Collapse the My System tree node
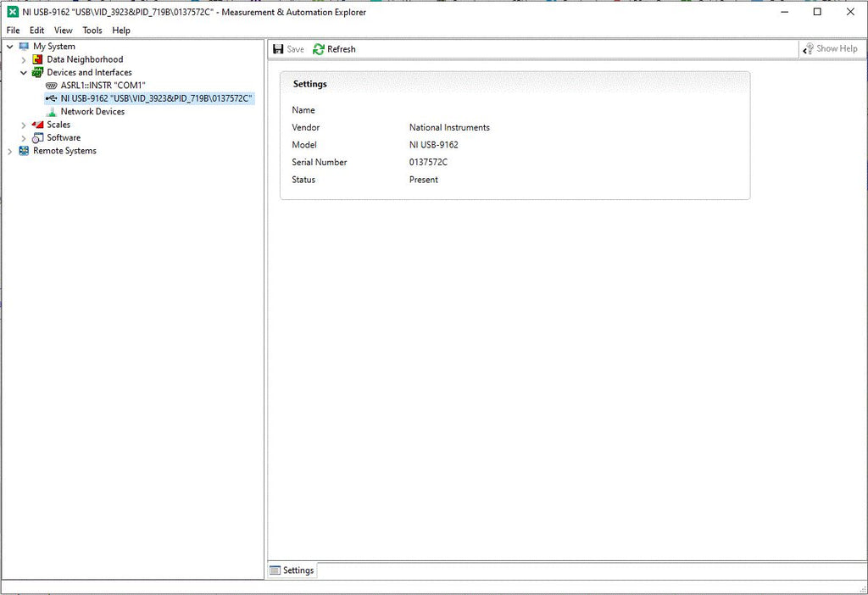This screenshot has width=868, height=595. coord(10,47)
